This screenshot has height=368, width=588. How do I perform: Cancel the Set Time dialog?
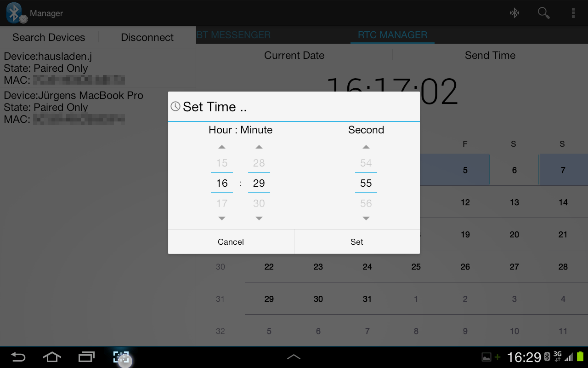click(x=231, y=242)
